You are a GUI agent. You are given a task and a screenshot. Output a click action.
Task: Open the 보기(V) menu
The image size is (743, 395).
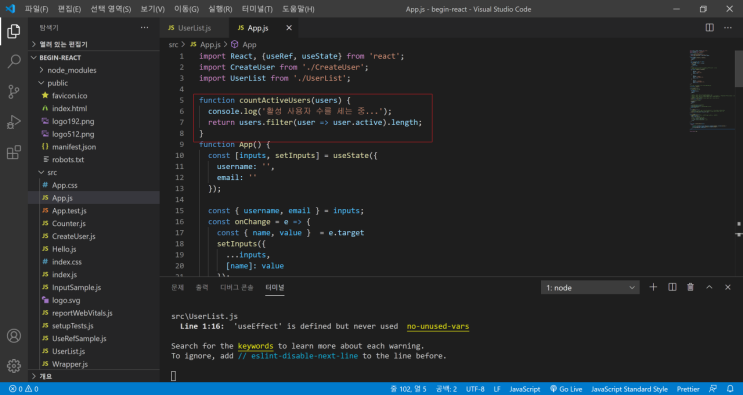(152, 9)
